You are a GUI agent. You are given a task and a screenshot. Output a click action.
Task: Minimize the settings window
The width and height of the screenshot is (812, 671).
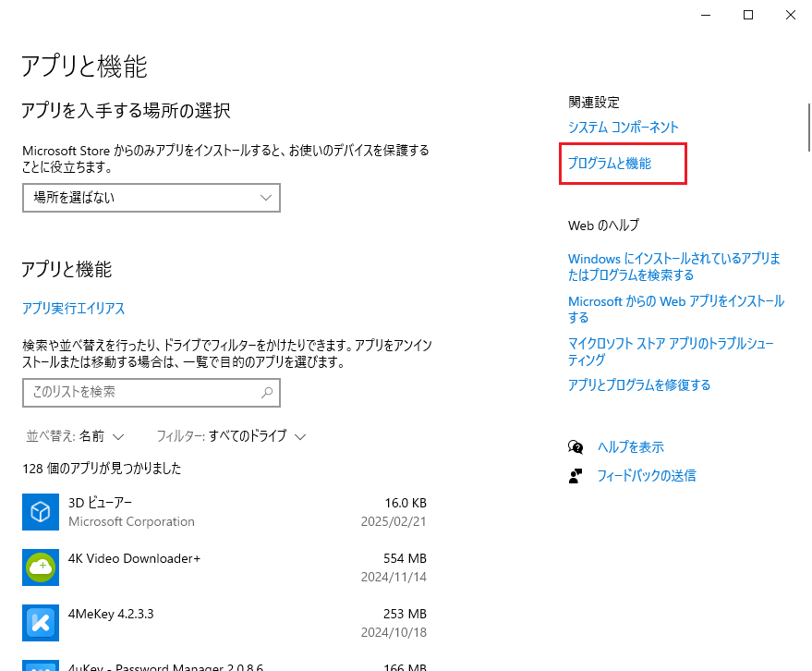(706, 15)
